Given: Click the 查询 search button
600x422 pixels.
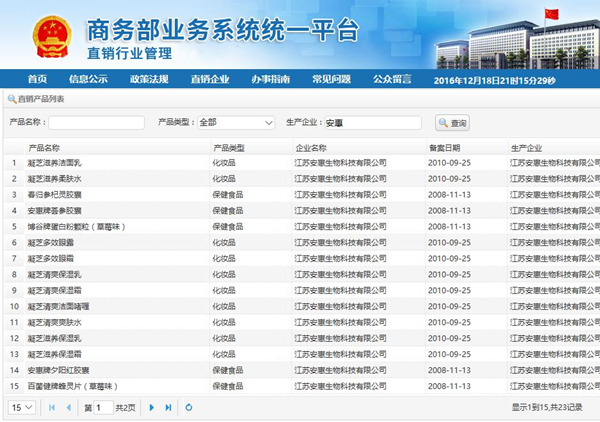Looking at the screenshot, I should [453, 122].
